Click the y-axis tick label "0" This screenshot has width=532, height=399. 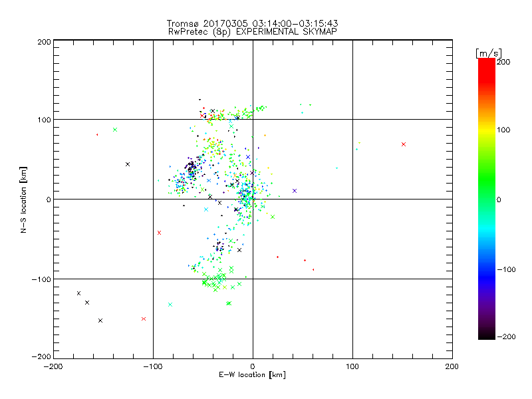(x=49, y=199)
